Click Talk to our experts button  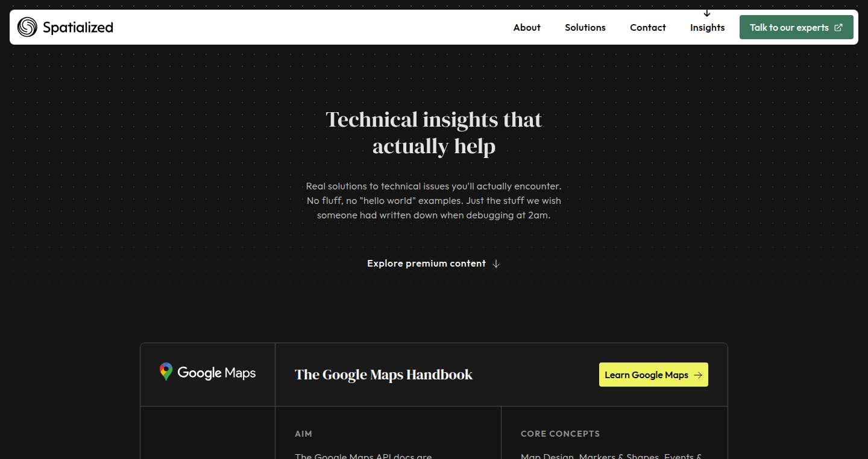click(796, 27)
